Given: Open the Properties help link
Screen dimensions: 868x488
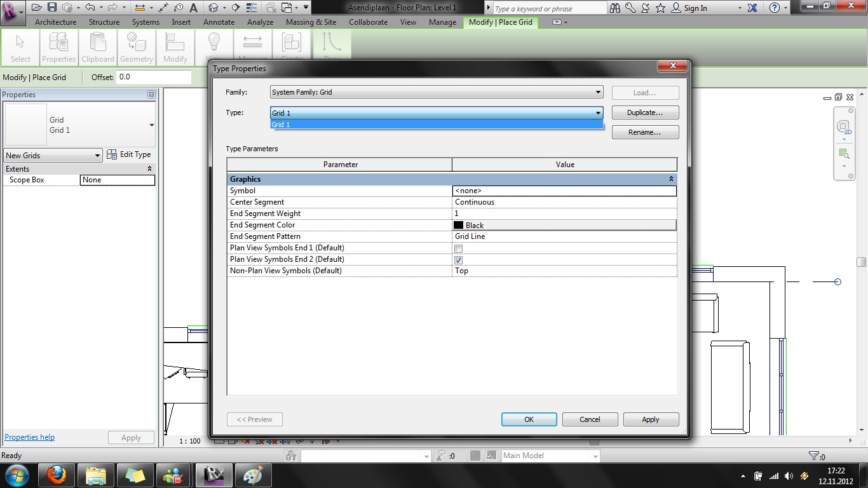Looking at the screenshot, I should tap(30, 437).
